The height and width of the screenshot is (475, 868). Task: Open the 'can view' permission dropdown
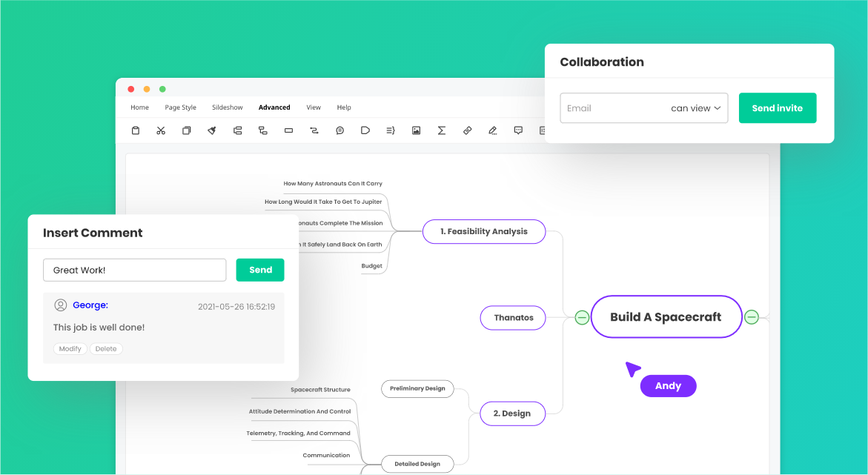(x=696, y=108)
